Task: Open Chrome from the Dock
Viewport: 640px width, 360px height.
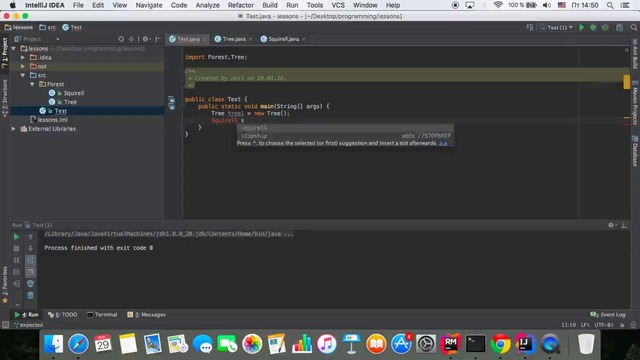Action: click(x=500, y=344)
